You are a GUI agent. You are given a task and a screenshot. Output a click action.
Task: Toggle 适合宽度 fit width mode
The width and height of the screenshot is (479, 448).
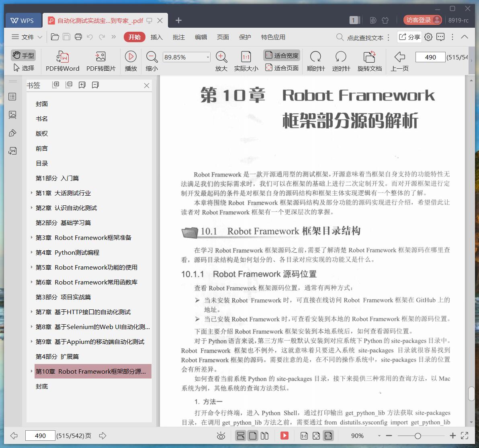(x=282, y=55)
